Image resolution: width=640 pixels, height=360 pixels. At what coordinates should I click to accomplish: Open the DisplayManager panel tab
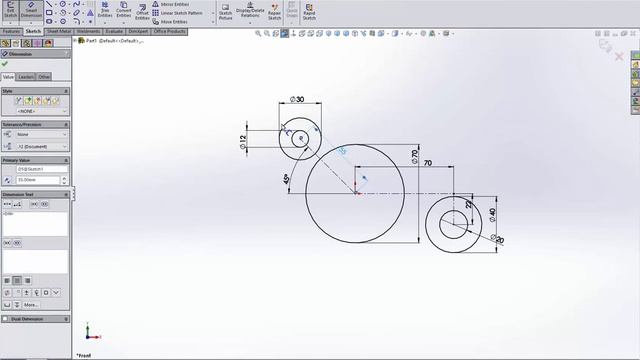tap(48, 43)
